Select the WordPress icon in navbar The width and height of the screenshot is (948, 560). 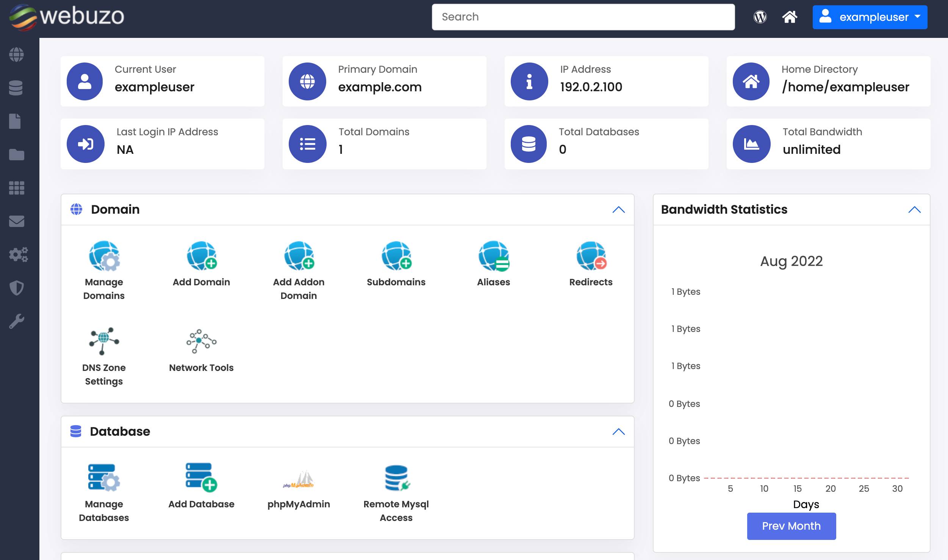click(760, 17)
